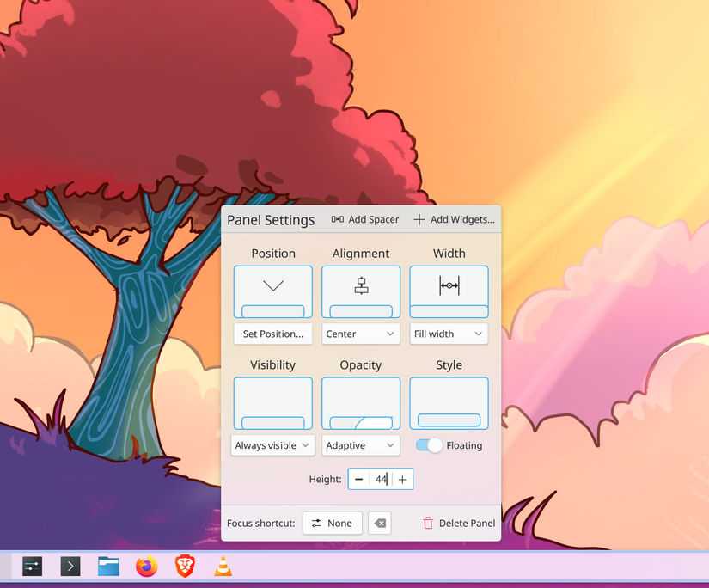Image resolution: width=709 pixels, height=588 pixels.
Task: Click the Set Position button
Action: click(x=272, y=334)
